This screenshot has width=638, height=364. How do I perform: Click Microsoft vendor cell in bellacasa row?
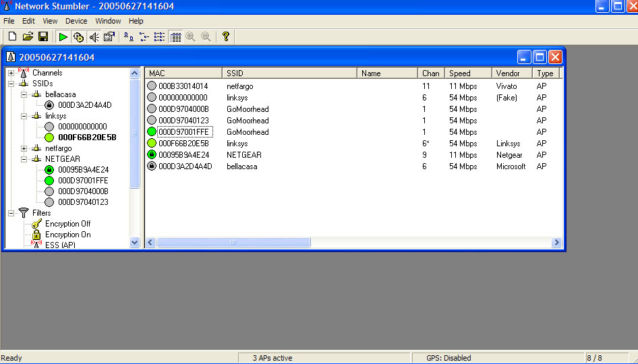[511, 166]
